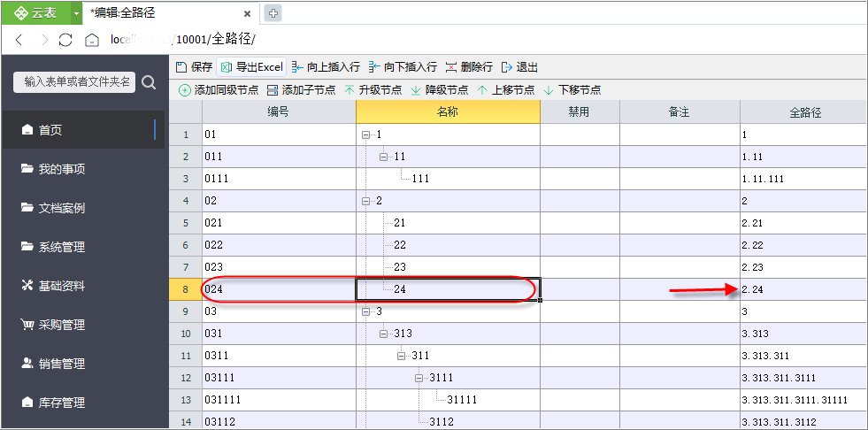Click full path value 3.313.311.3111.31111
The height and width of the screenshot is (430, 868).
795,400
